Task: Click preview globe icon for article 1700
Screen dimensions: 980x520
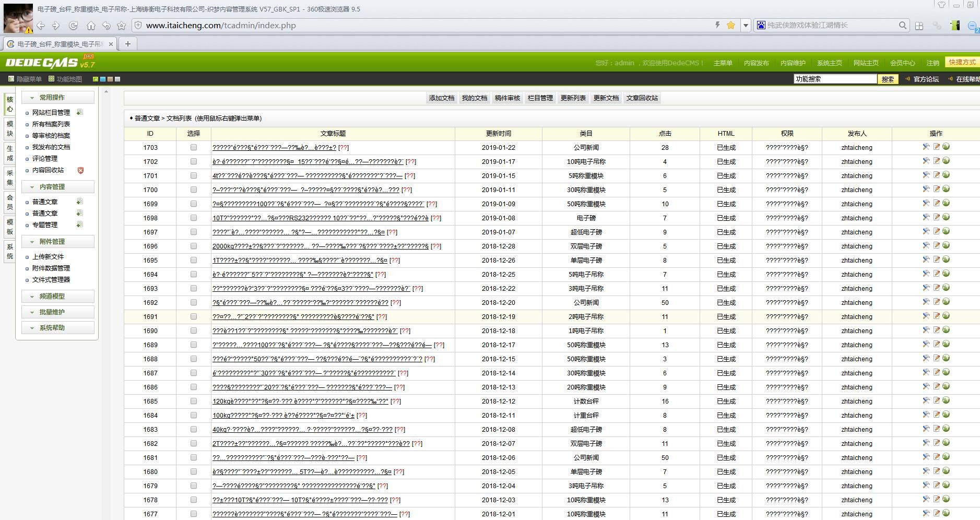Action: [x=946, y=189]
